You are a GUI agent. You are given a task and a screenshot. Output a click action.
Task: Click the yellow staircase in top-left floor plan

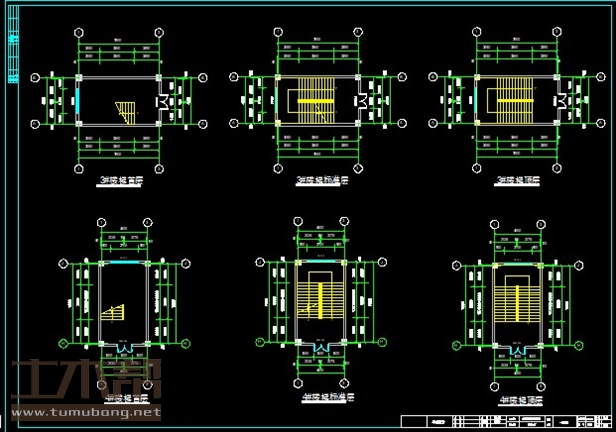(125, 108)
